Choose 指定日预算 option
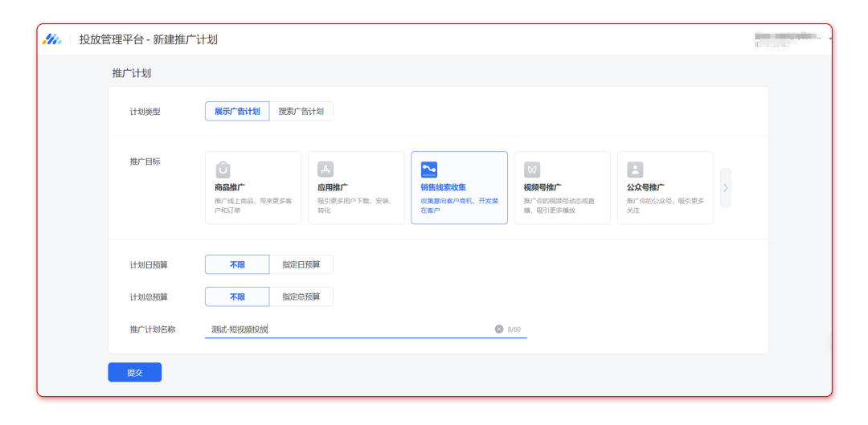The image size is (868, 425). 301,264
